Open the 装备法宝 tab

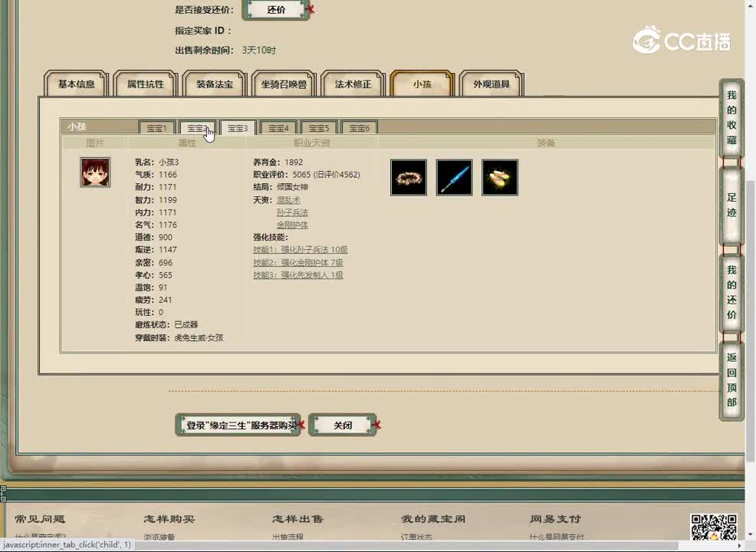213,84
